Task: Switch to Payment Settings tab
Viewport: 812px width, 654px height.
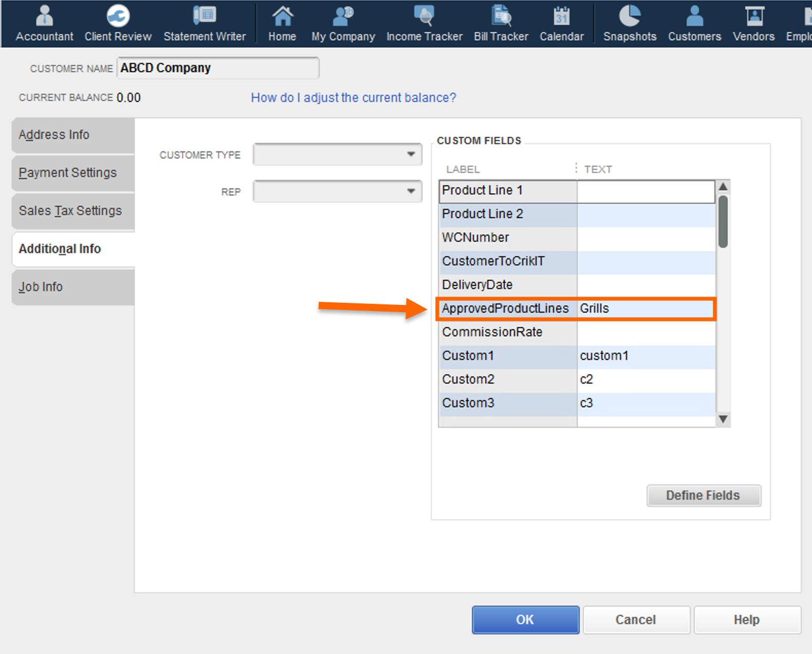Action: click(73, 173)
